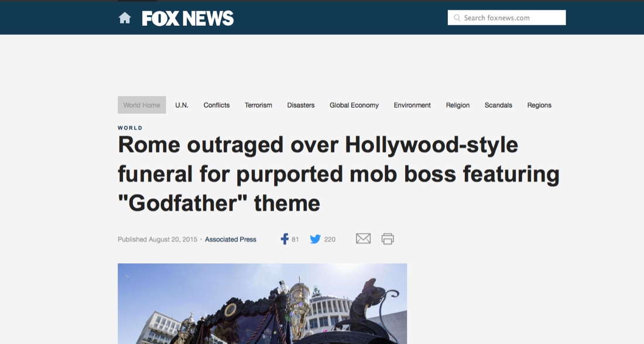
Task: Select the World Home tab
Action: pyautogui.click(x=142, y=105)
